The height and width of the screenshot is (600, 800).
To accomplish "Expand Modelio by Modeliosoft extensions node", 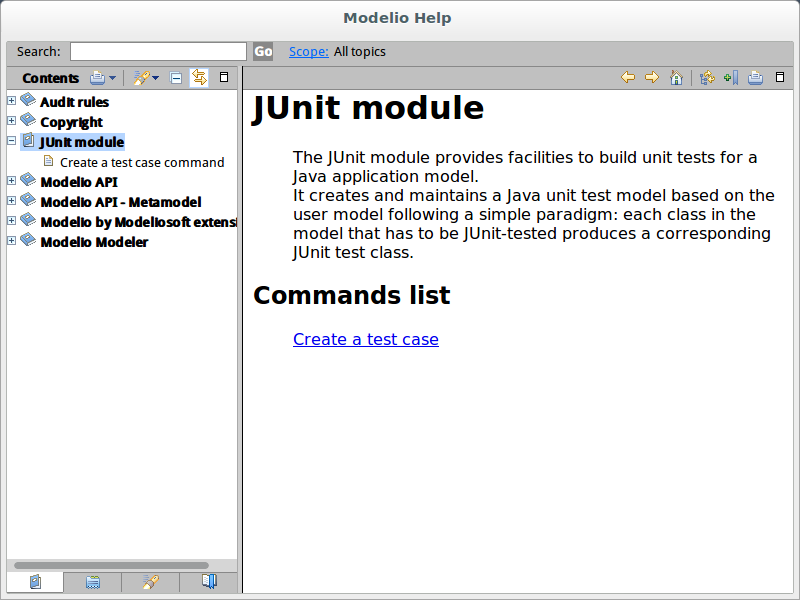I will click(11, 220).
